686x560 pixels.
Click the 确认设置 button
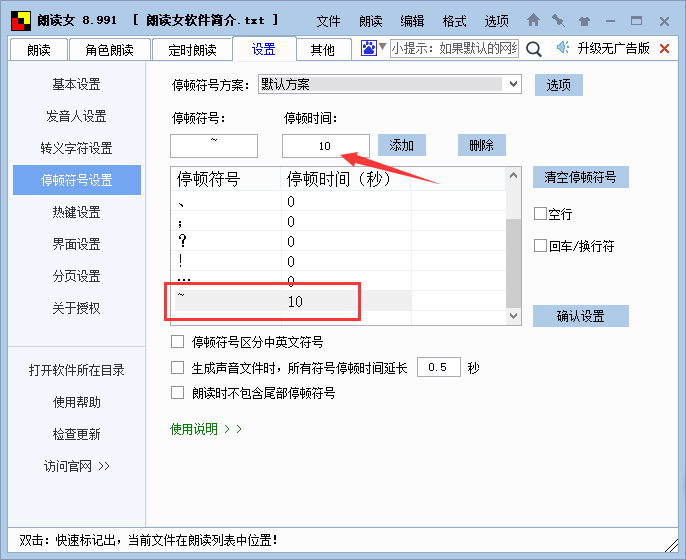pyautogui.click(x=581, y=316)
